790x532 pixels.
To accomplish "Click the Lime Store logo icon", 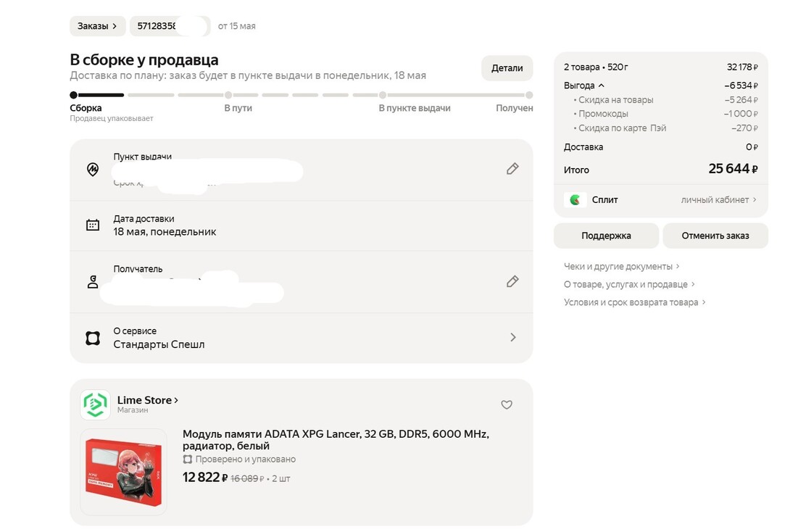I will [x=95, y=404].
